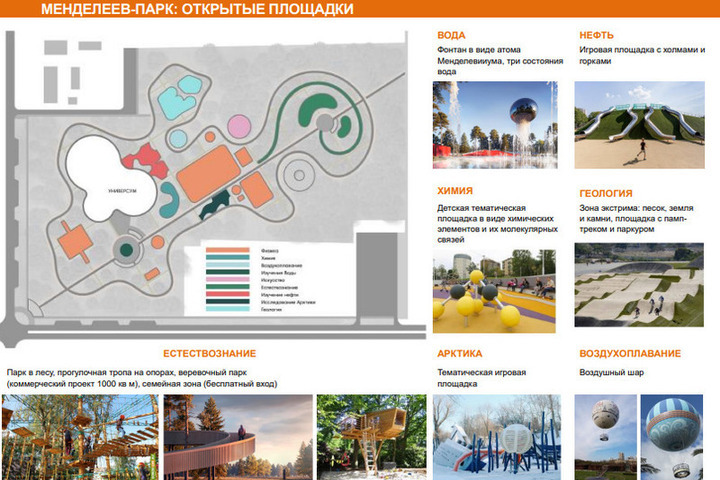This screenshot has width=720, height=480.
Task: Click the ВОЗДУХОПЛАВАНИЕ heading
Action: (630, 354)
